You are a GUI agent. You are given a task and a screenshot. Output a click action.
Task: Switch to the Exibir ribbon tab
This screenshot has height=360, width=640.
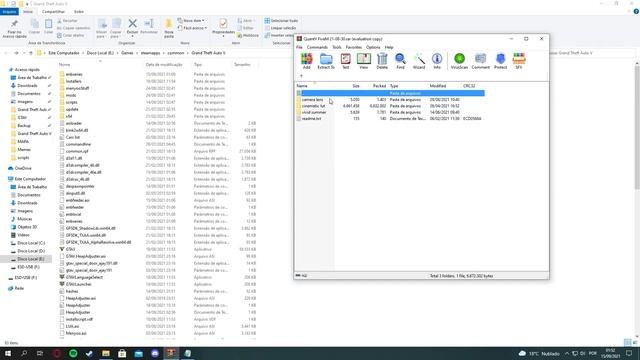[x=79, y=12]
